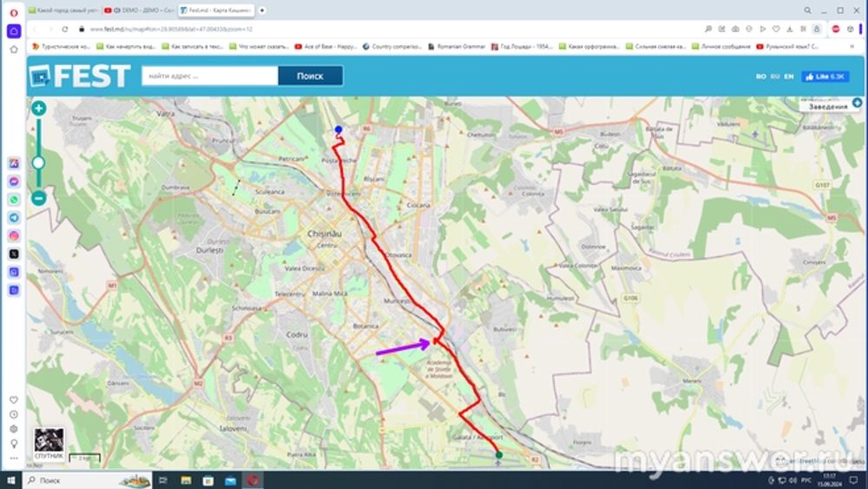Image resolution: width=868 pixels, height=489 pixels.
Task: Open Telegram in Opera sidebar
Action: [x=14, y=217]
